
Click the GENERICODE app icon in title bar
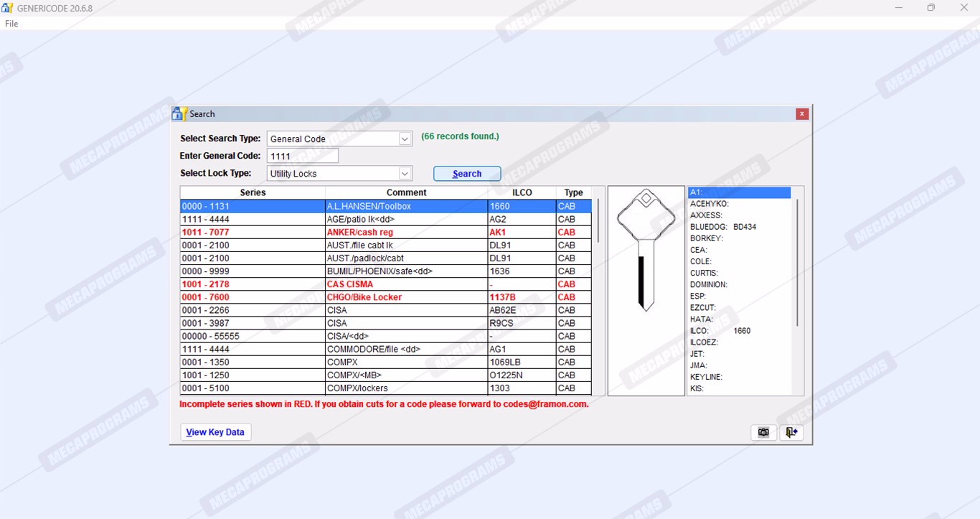[x=7, y=8]
